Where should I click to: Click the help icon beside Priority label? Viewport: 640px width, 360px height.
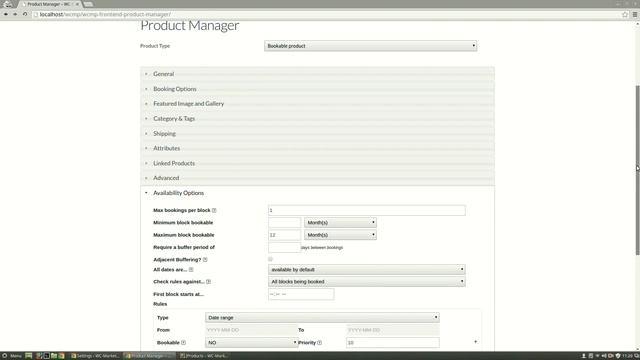pyautogui.click(x=320, y=342)
